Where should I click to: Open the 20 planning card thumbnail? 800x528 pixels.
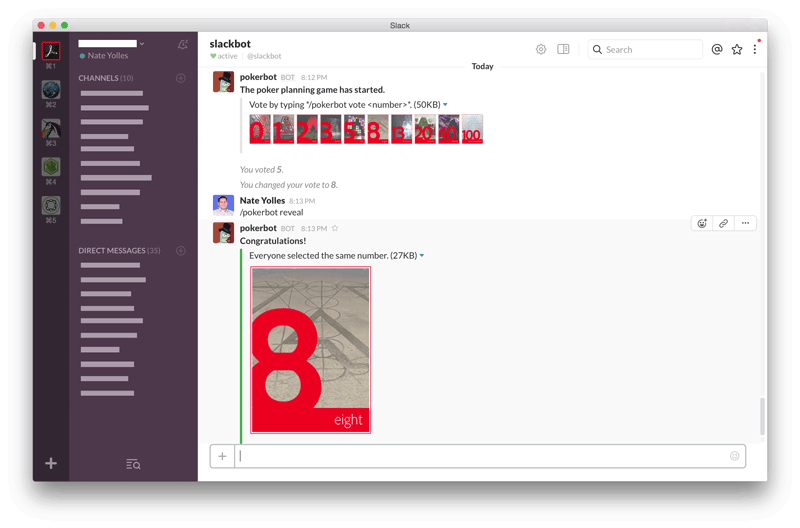pyautogui.click(x=425, y=129)
